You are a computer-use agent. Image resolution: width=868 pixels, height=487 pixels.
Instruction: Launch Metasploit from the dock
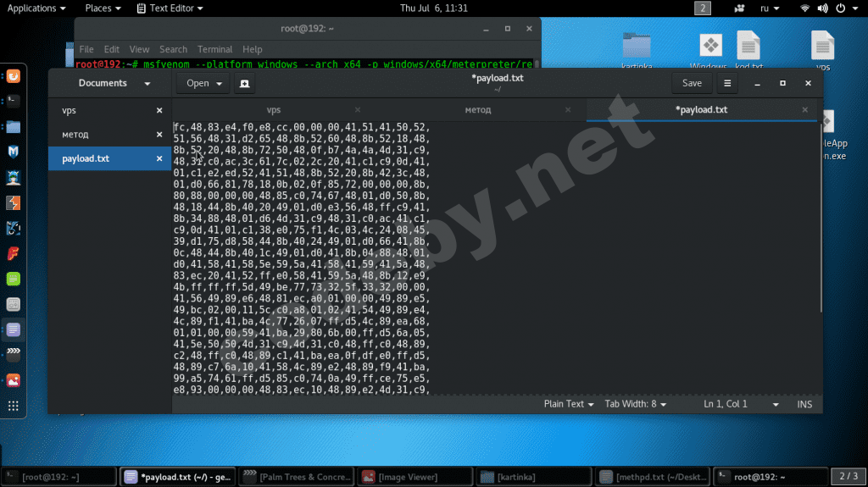(14, 152)
